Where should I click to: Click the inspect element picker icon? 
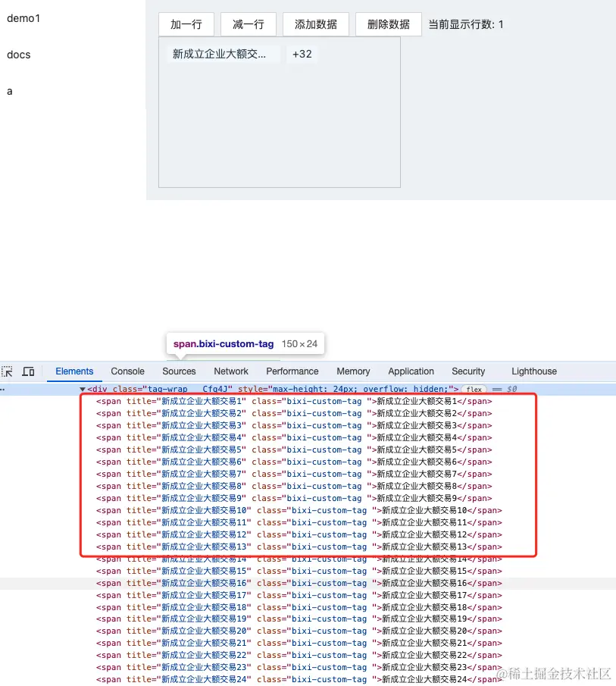pyautogui.click(x=7, y=371)
